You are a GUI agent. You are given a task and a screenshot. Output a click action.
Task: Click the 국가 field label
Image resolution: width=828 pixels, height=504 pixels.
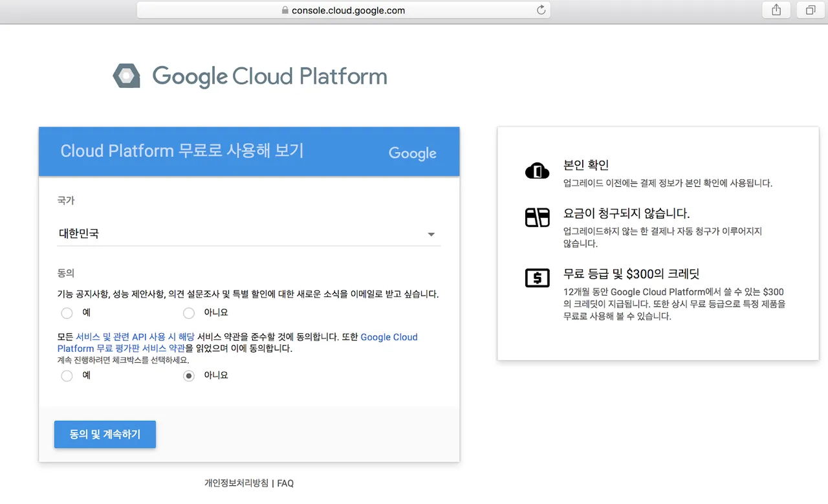tap(66, 201)
